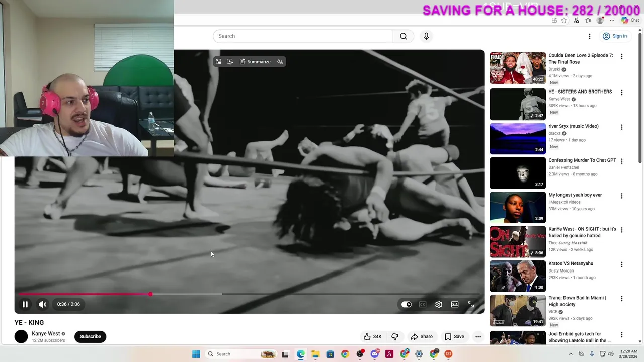Open options for Tranq: Down Bad video
The width and height of the screenshot is (644, 362).
click(621, 299)
